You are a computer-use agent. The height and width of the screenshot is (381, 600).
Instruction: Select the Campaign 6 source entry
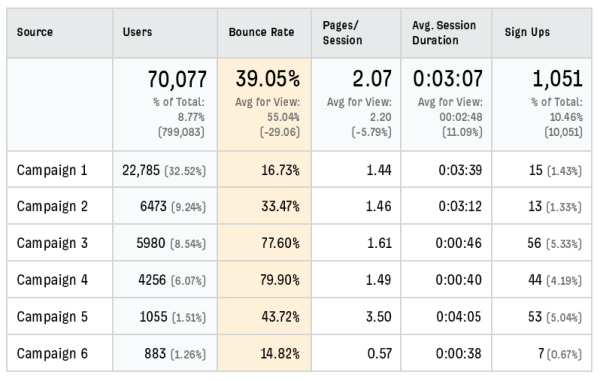coord(52,353)
